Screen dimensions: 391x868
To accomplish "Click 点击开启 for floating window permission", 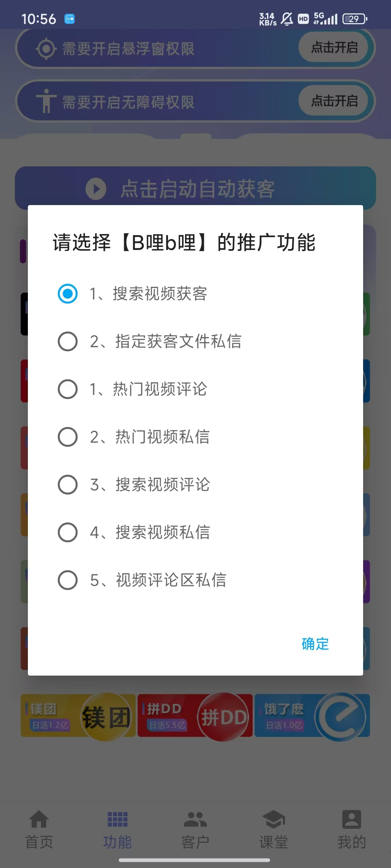I will click(334, 47).
